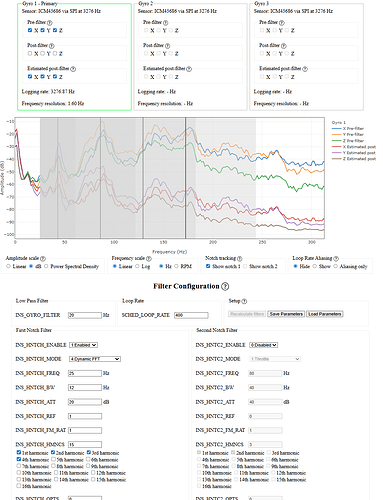Image resolution: width=383 pixels, height=500 pixels.
Task: Click Save Parameters button
Action: (286, 314)
